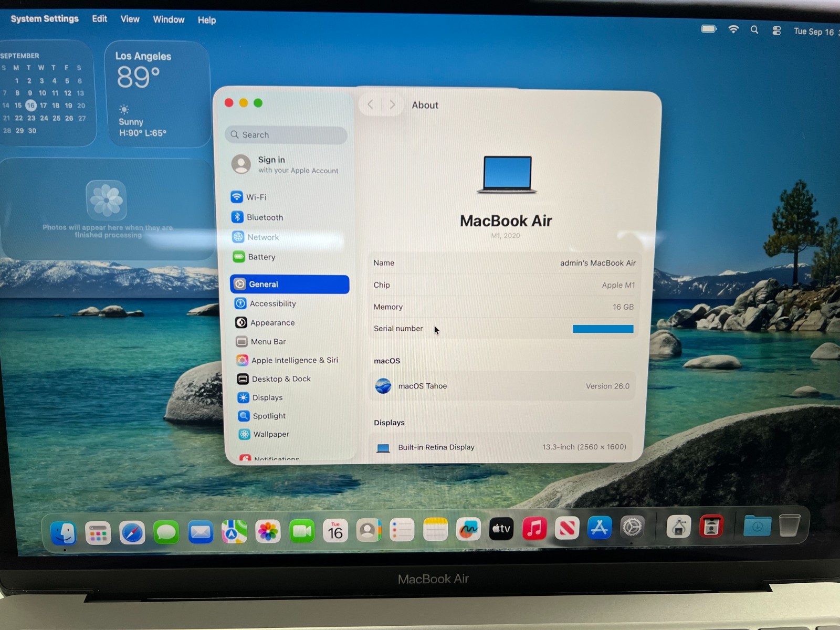Open Spotlight search from menu bar
The height and width of the screenshot is (630, 840).
pos(754,30)
